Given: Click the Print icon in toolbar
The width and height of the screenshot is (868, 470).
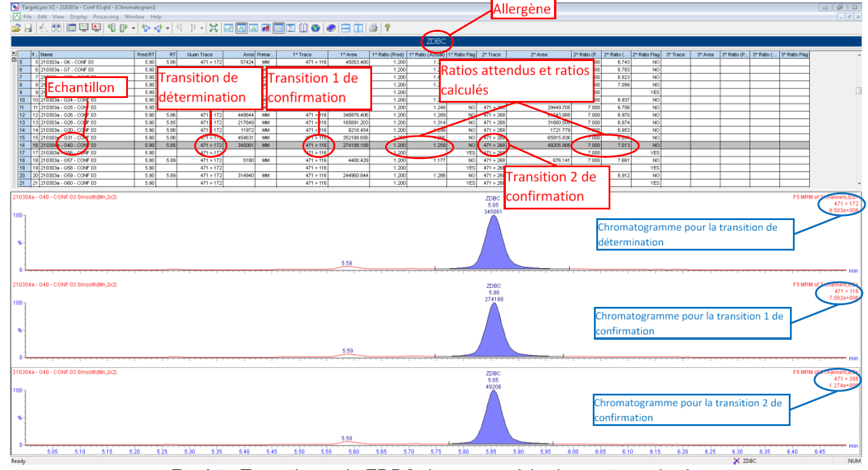Looking at the screenshot, I should click(373, 28).
